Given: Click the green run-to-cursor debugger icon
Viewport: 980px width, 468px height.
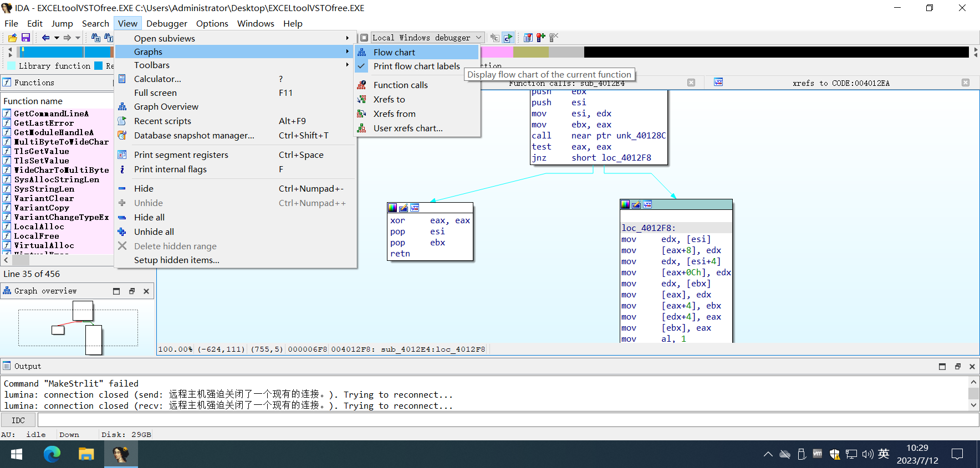Looking at the screenshot, I should (508, 38).
